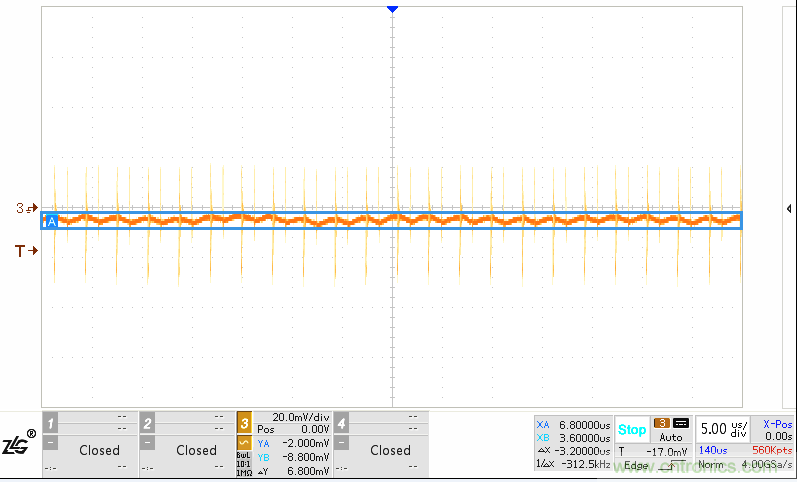Toggle channel 2 coupling dash icon

point(147,442)
